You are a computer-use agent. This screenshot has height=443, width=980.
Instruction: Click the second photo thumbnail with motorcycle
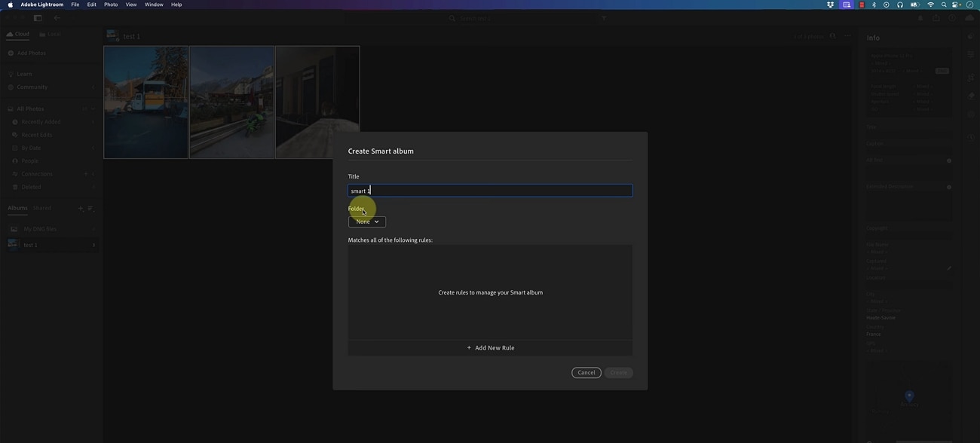232,102
